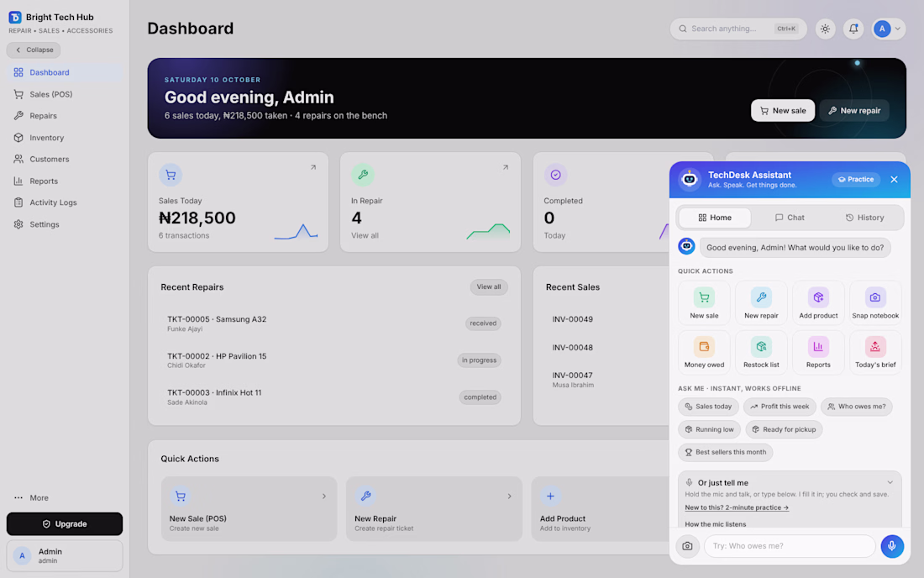Screen dimensions: 924x578
Task: Click the assistant microphone button
Action: point(892,546)
